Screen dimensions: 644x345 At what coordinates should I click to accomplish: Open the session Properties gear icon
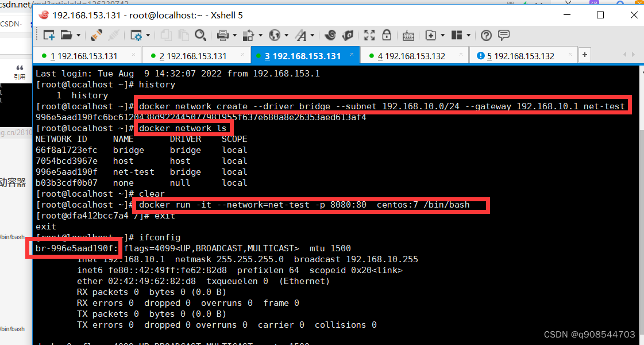click(136, 36)
